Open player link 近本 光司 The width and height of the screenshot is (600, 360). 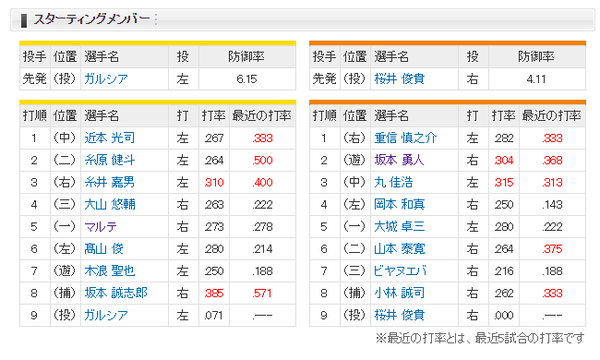pos(109,138)
